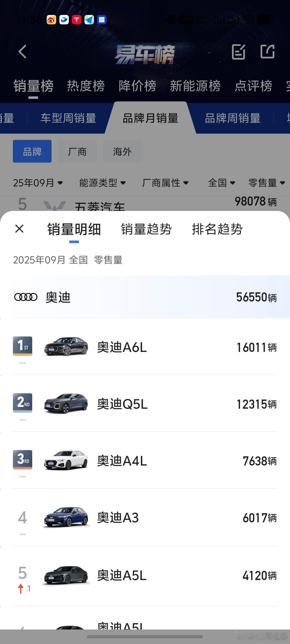This screenshot has height=644, width=290.
Task: Expand the 25年09月 date dropdown
Action: click(38, 183)
